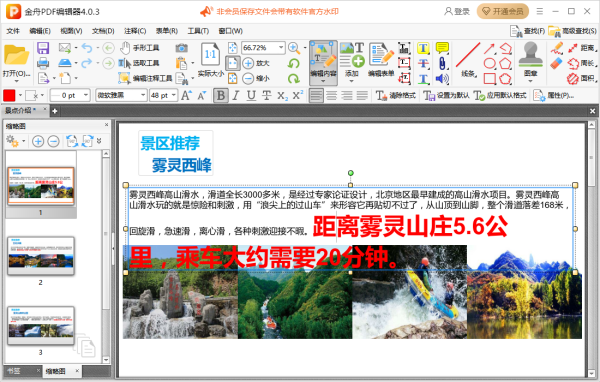The width and height of the screenshot is (600, 382).
Task: Click the 开通会员 membership button
Action: [502, 11]
